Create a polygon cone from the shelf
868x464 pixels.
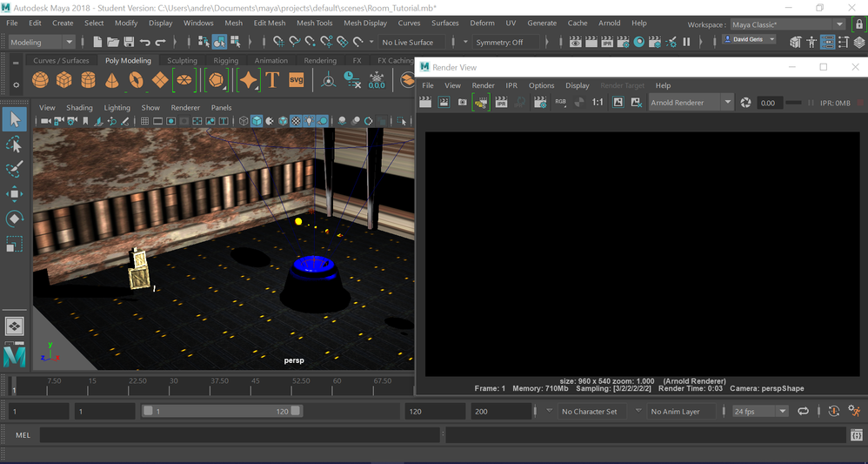pos(112,80)
